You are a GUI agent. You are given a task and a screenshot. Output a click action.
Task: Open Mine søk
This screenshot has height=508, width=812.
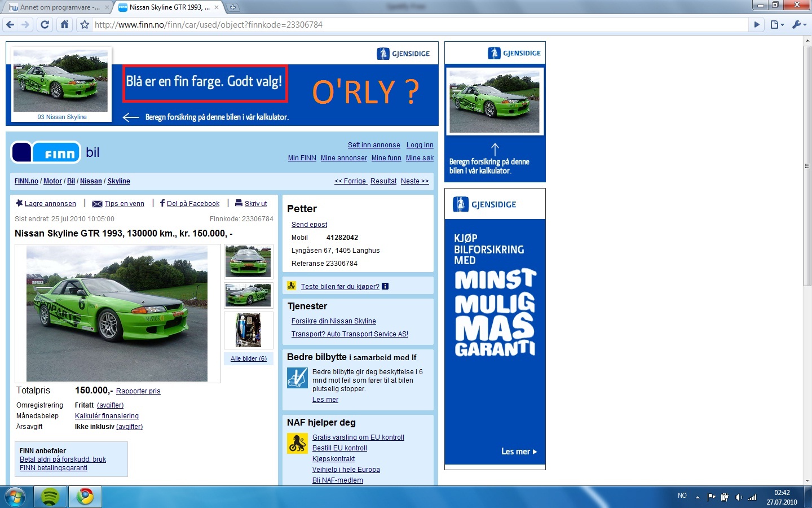pos(420,158)
